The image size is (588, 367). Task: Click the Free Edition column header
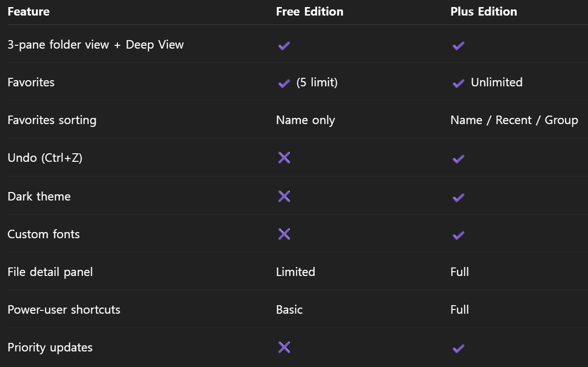click(x=310, y=12)
